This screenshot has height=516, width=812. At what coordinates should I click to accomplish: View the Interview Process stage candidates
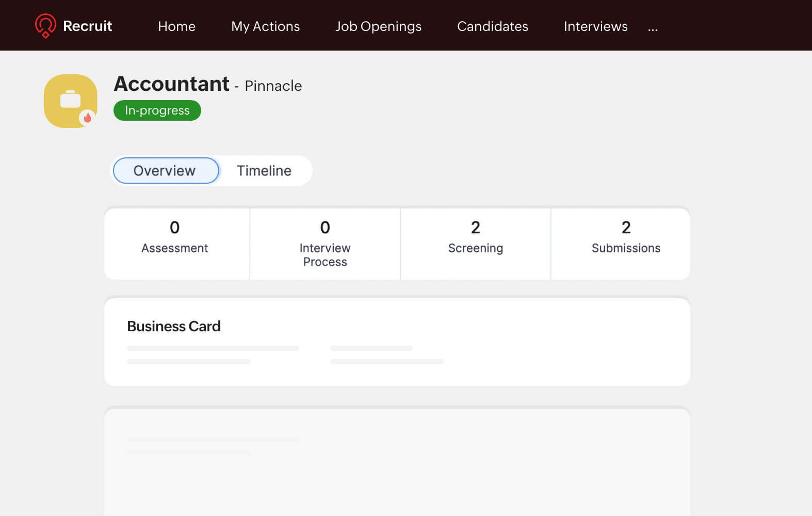click(325, 244)
